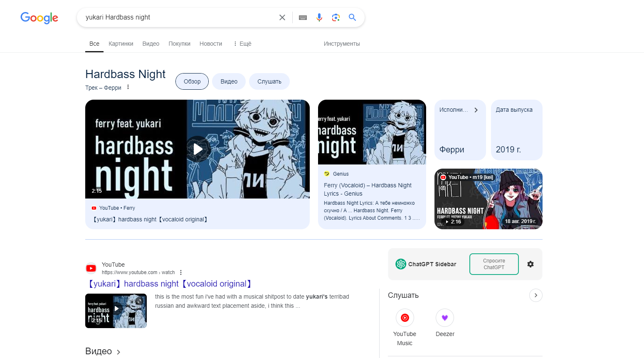Click the Hardbass Night heading

pos(125,74)
